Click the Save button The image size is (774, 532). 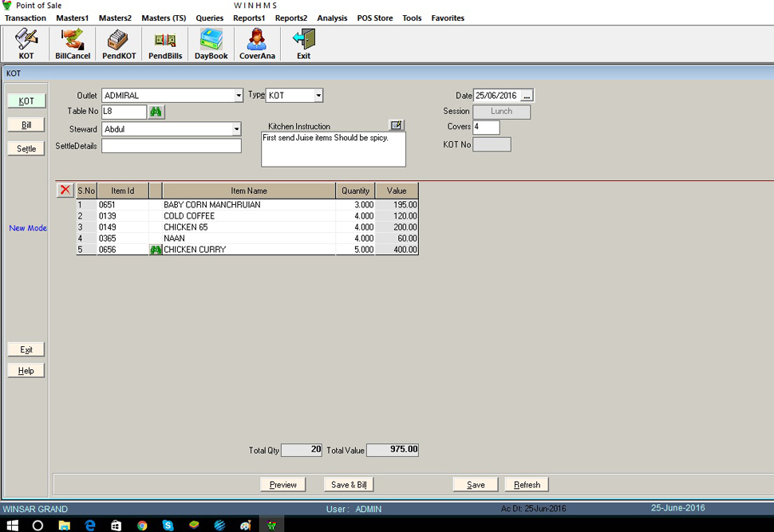476,485
